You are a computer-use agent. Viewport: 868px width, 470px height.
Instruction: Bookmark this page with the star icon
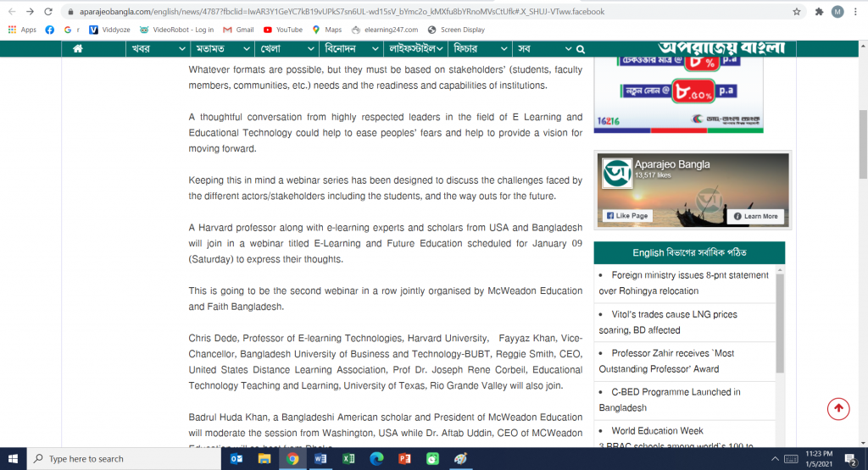(797, 12)
